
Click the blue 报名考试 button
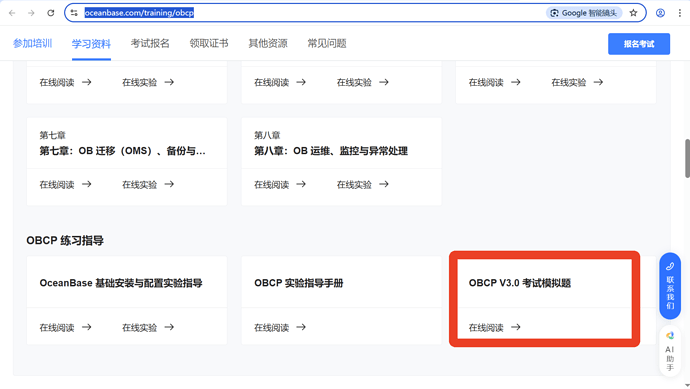point(639,44)
